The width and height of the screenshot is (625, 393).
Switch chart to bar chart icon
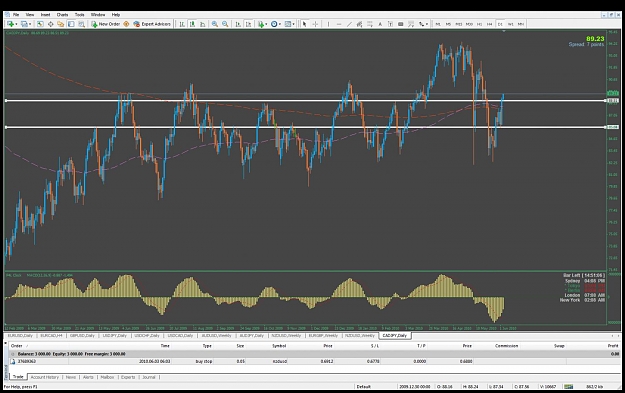(x=182, y=24)
